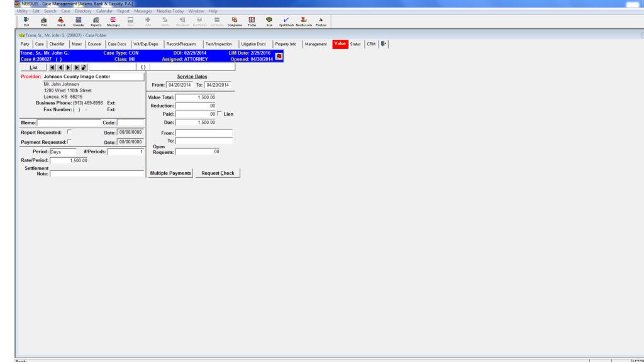Open the Code field dropdown
This screenshot has height=362, width=644.
pyautogui.click(x=130, y=123)
